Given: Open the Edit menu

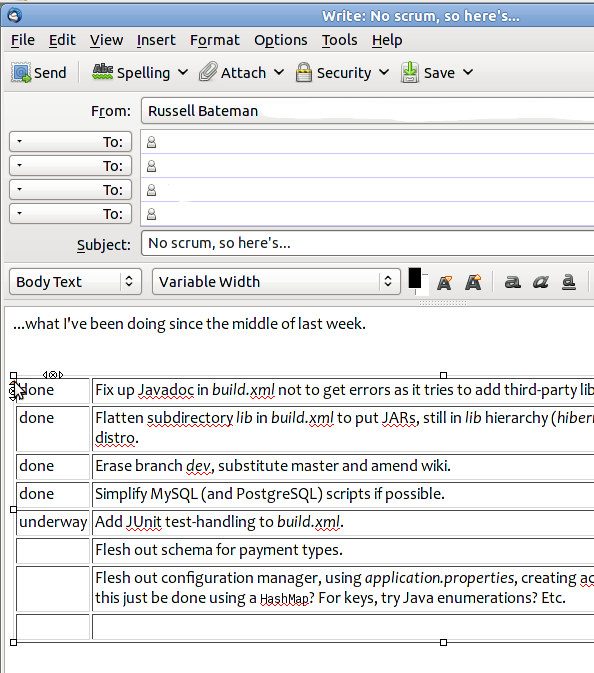Looking at the screenshot, I should (x=62, y=40).
